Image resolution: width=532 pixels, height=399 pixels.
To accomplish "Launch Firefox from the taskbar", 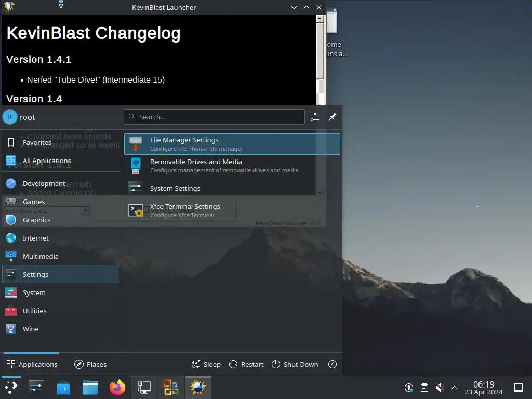I will pos(117,388).
